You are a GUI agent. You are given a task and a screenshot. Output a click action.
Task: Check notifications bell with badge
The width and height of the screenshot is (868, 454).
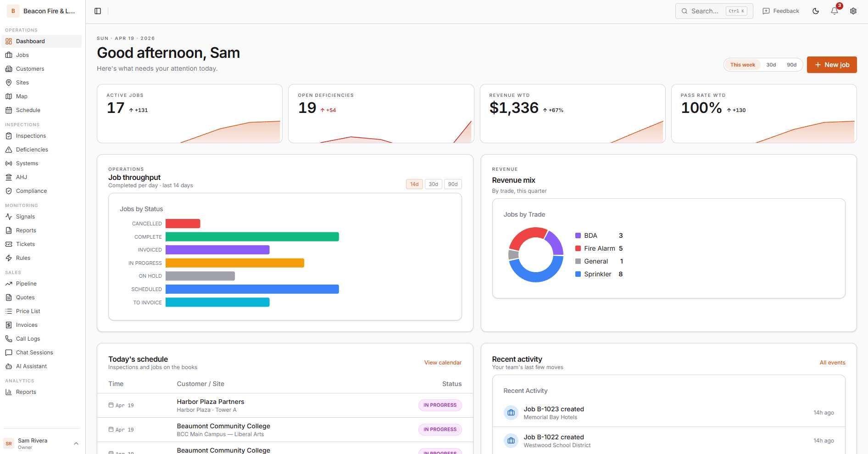click(835, 11)
